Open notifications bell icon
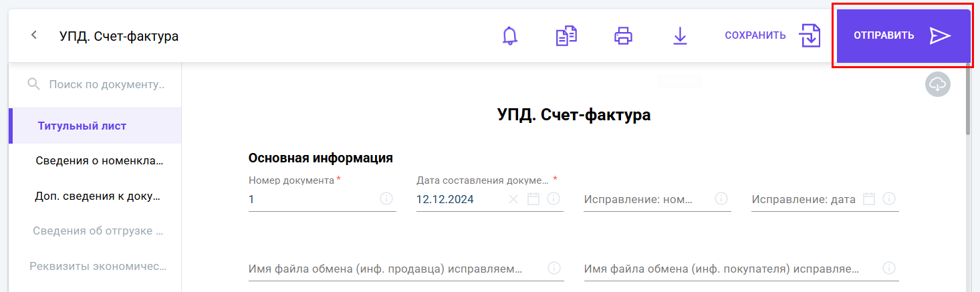This screenshot has width=980, height=292. (x=510, y=35)
